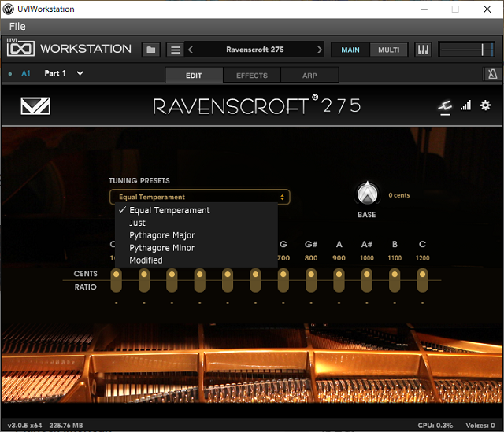Click the 700 cents value under G
This screenshot has height=432, width=504.
click(283, 258)
